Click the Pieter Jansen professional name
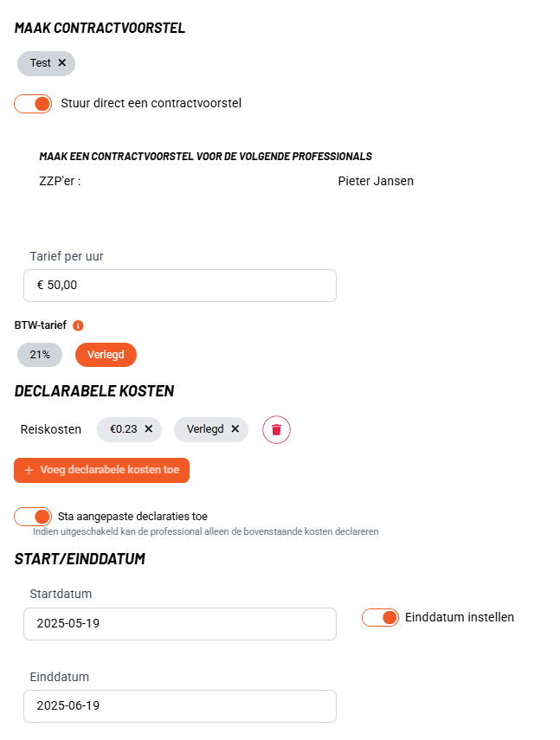The image size is (560, 740). pos(376,182)
